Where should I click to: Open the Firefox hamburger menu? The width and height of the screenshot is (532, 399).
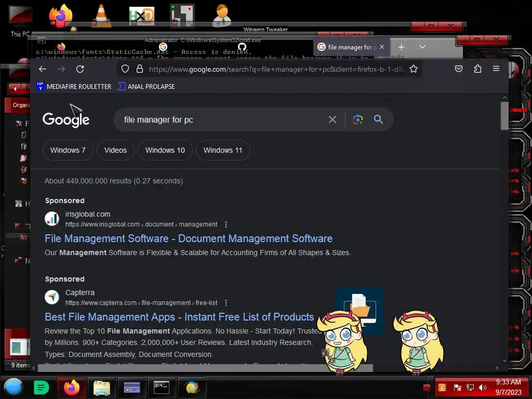[496, 69]
